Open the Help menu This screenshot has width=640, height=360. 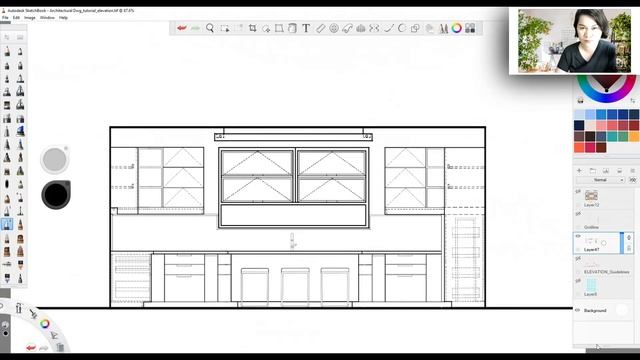point(63,18)
